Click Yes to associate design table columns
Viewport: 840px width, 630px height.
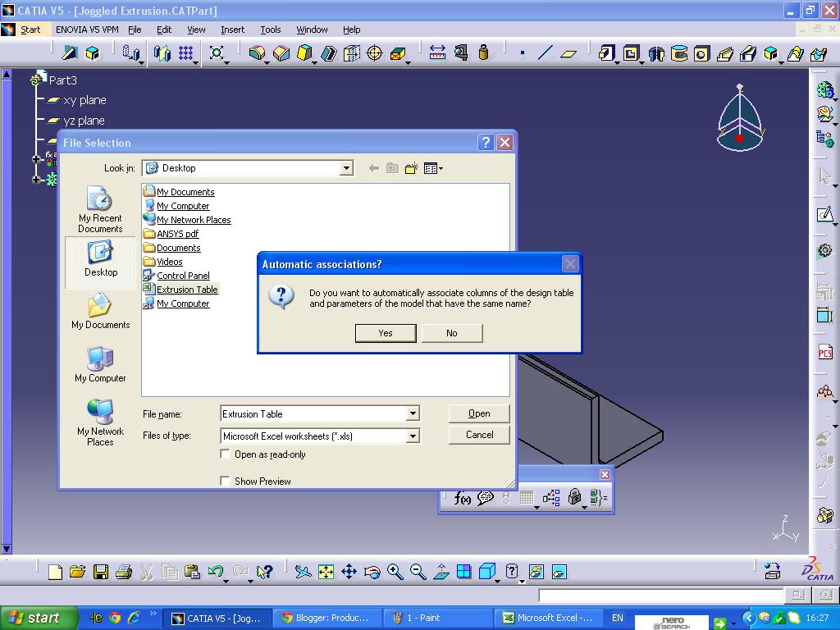point(385,333)
